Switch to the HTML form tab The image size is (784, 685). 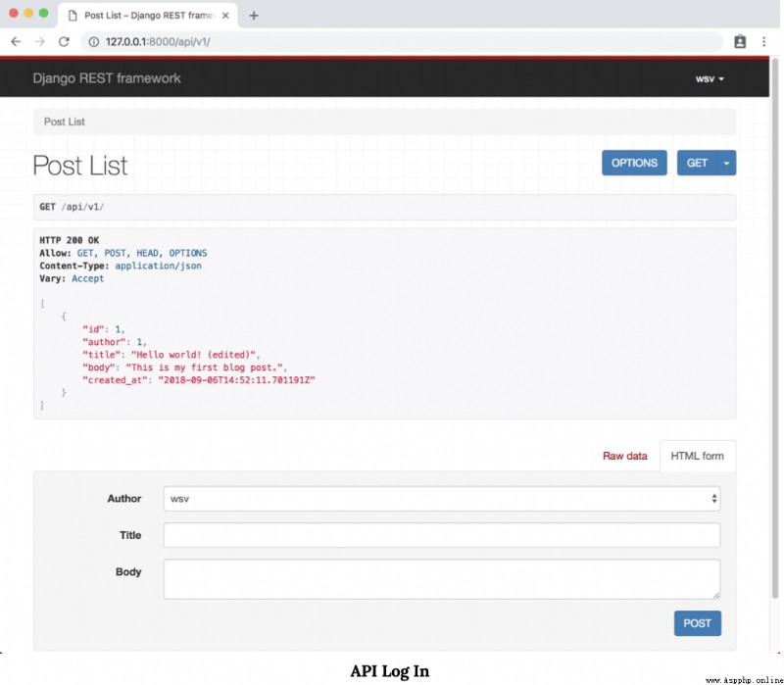698,456
